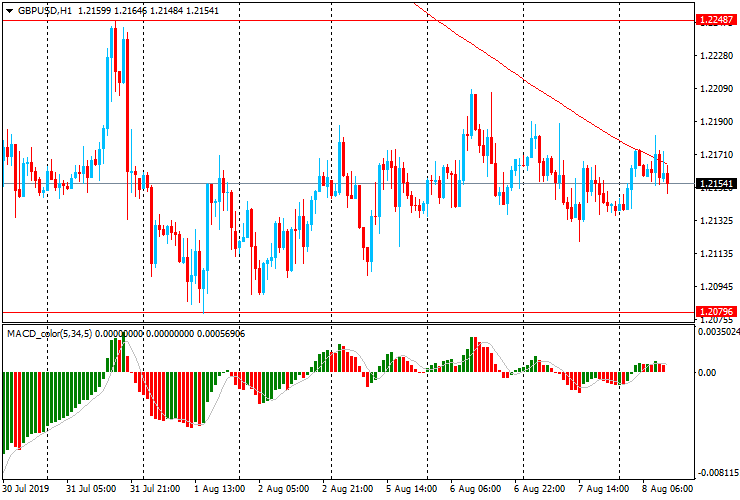
Task: Click the 1 Aug 13:00 time label
Action: [219, 490]
